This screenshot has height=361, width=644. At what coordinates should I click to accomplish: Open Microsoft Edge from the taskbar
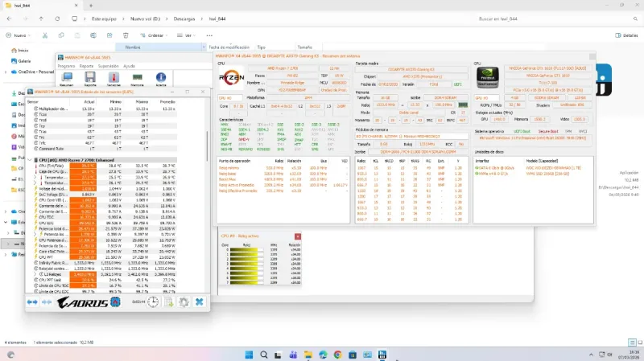323,355
